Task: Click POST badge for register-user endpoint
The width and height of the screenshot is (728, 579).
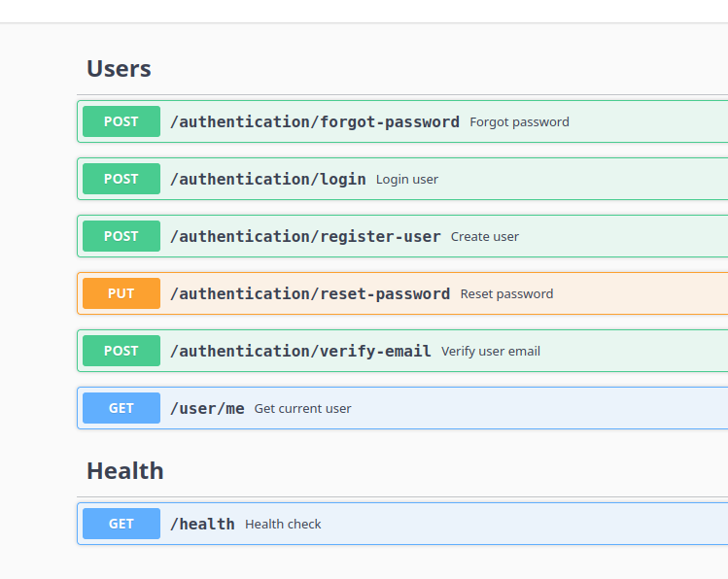Action: click(x=121, y=236)
